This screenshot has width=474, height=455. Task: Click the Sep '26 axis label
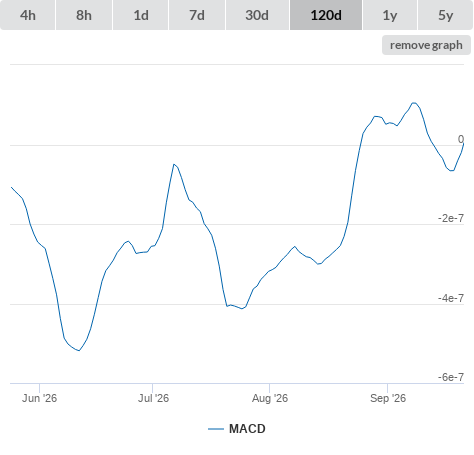click(x=388, y=398)
